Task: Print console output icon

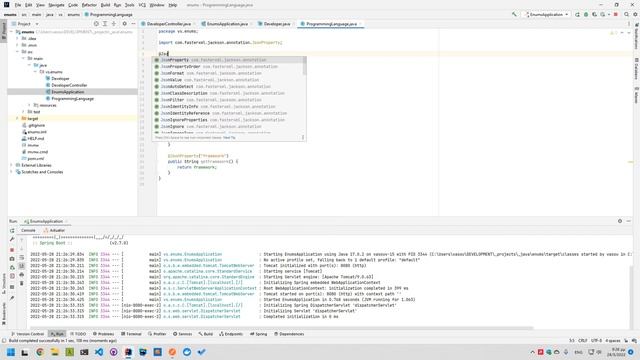Action: click(x=22, y=275)
